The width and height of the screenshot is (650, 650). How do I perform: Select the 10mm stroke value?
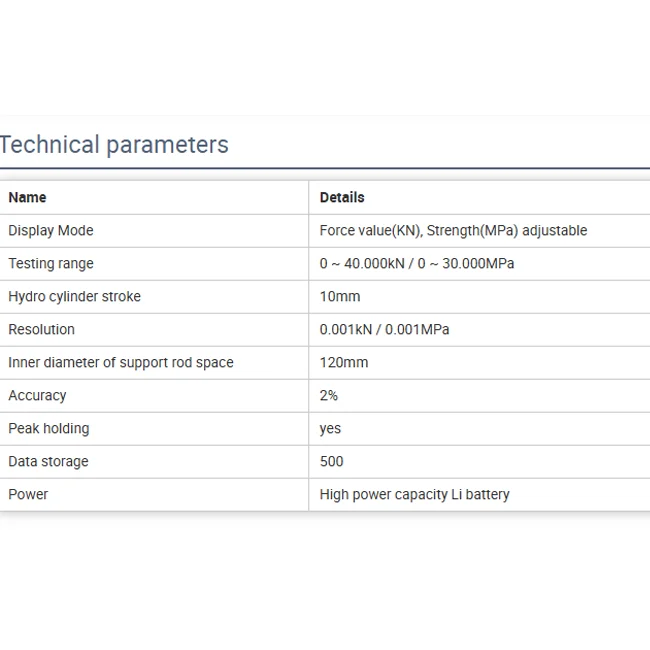tap(340, 296)
